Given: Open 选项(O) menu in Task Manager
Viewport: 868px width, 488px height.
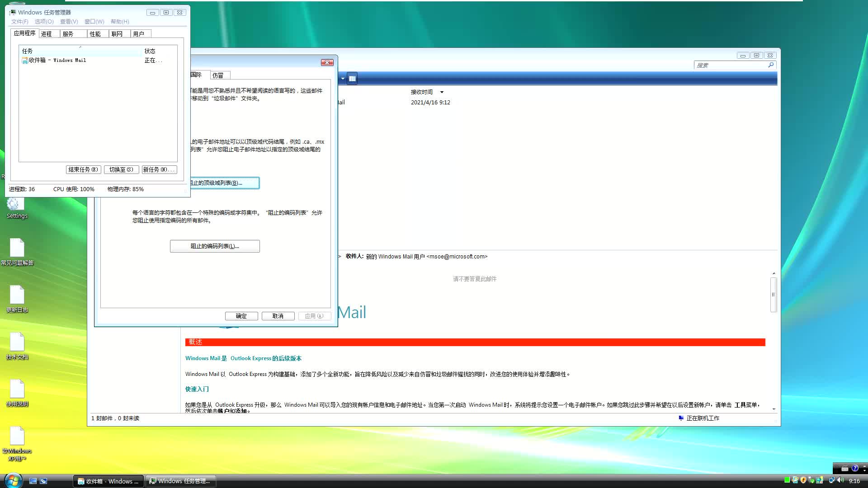Looking at the screenshot, I should pyautogui.click(x=44, y=22).
